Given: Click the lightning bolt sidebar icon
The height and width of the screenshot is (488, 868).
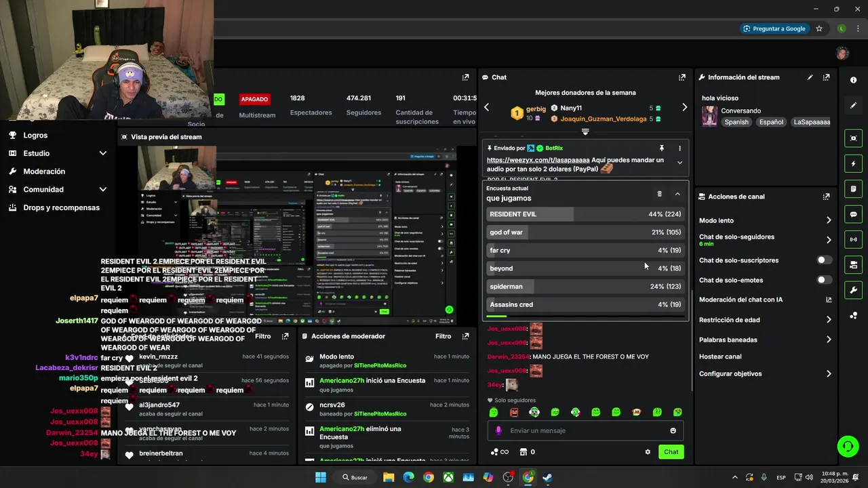Looking at the screenshot, I should point(853,164).
